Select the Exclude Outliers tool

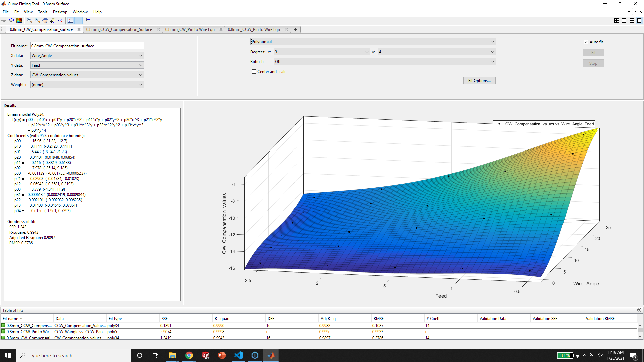[x=60, y=20]
